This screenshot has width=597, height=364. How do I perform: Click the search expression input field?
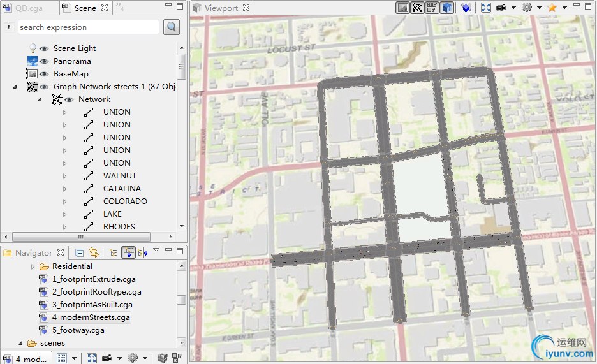(88, 27)
